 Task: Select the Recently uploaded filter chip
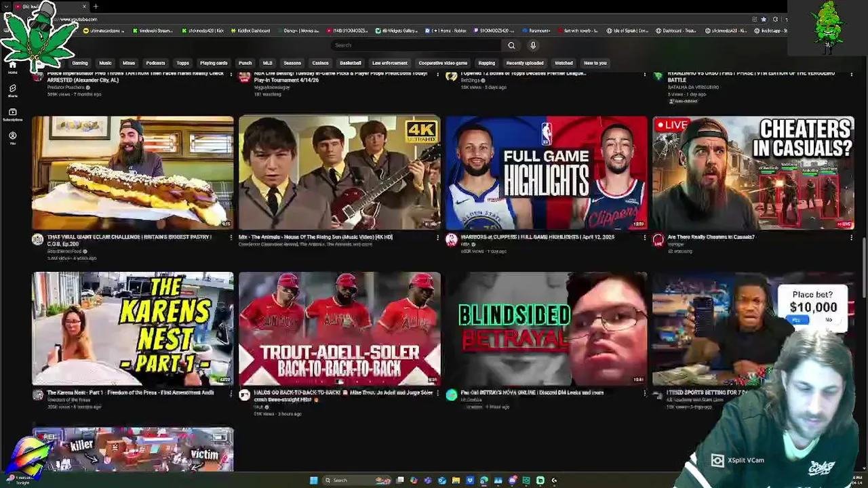[x=525, y=63]
